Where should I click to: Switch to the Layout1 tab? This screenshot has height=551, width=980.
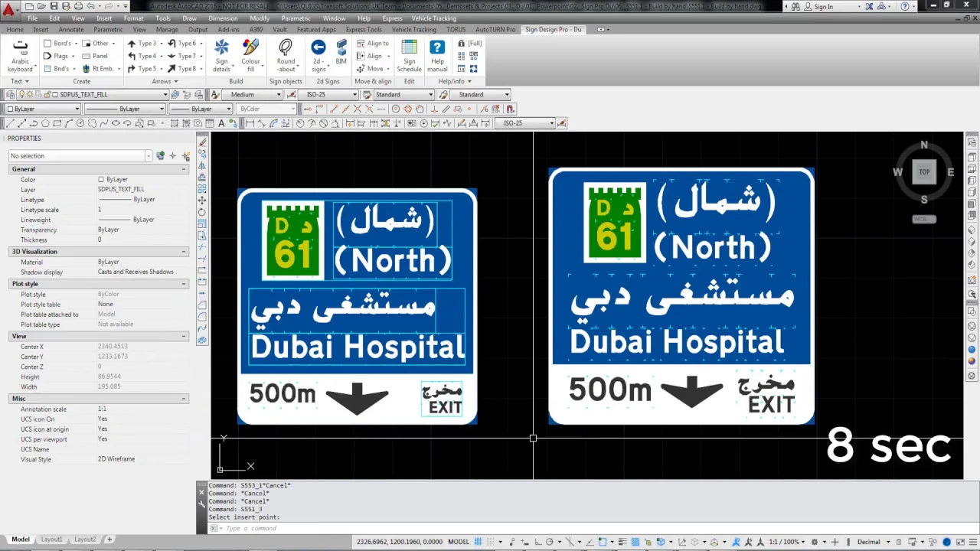(52, 540)
